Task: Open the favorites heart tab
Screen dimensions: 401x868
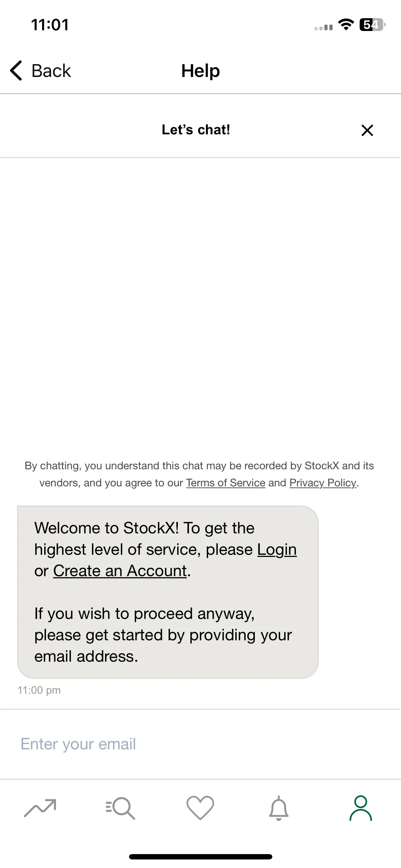Action: click(x=200, y=808)
